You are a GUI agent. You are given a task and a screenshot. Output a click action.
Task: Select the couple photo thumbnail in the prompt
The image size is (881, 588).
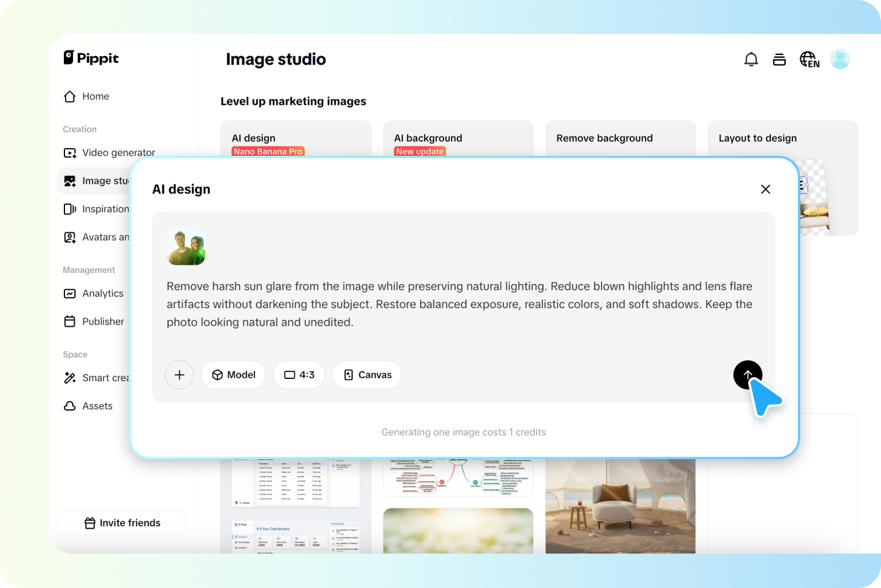click(186, 246)
